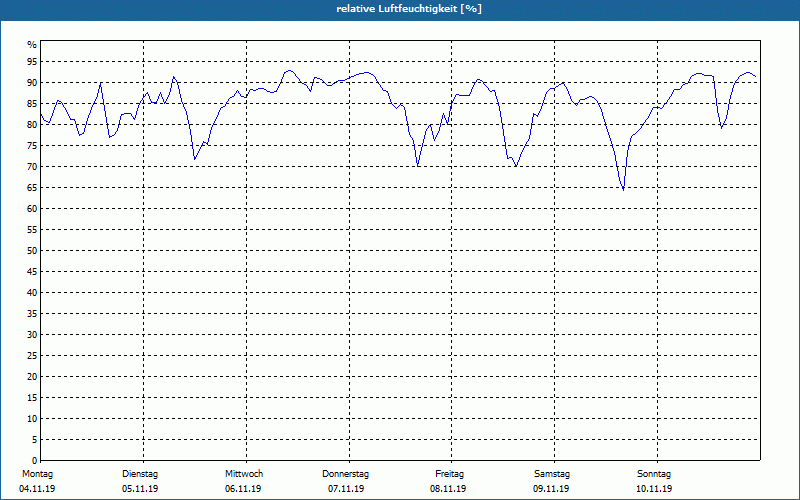
Task: Click the 15 y-axis value
Action: (x=32, y=397)
